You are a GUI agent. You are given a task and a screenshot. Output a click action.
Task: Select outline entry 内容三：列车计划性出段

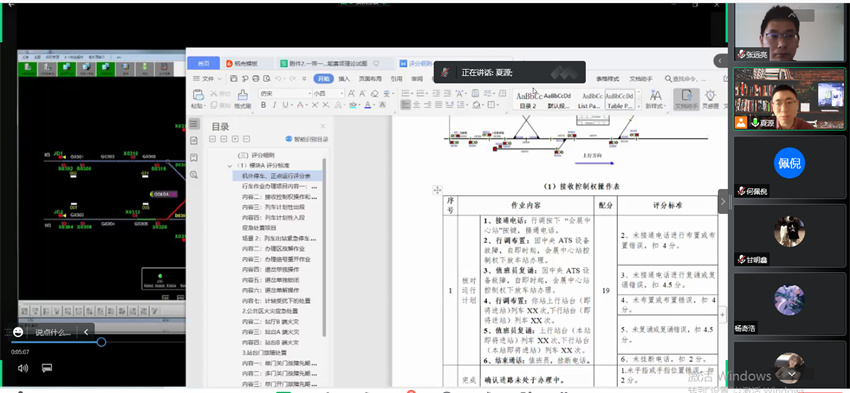pyautogui.click(x=273, y=207)
